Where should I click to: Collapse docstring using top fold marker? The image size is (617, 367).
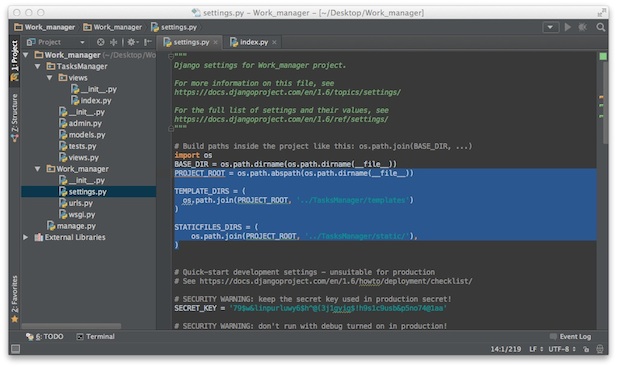pyautogui.click(x=171, y=56)
